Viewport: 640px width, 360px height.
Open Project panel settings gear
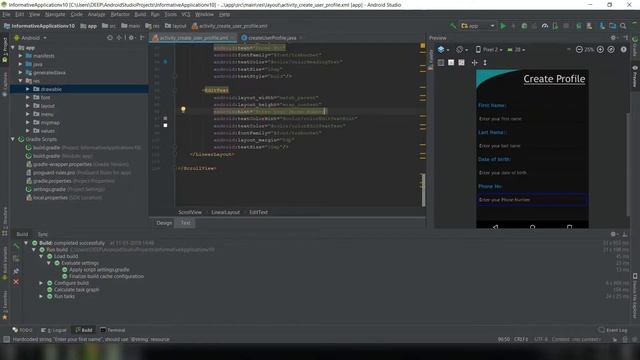(x=131, y=38)
